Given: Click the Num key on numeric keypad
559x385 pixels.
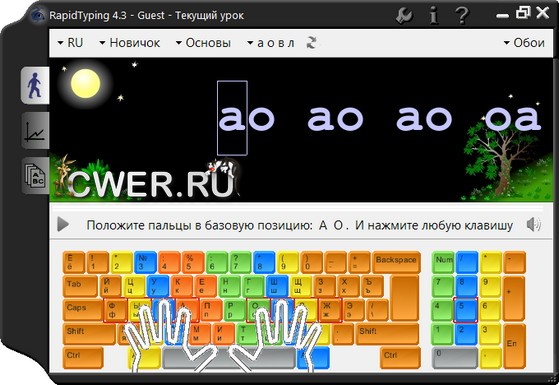Looking at the screenshot, I should click(443, 262).
